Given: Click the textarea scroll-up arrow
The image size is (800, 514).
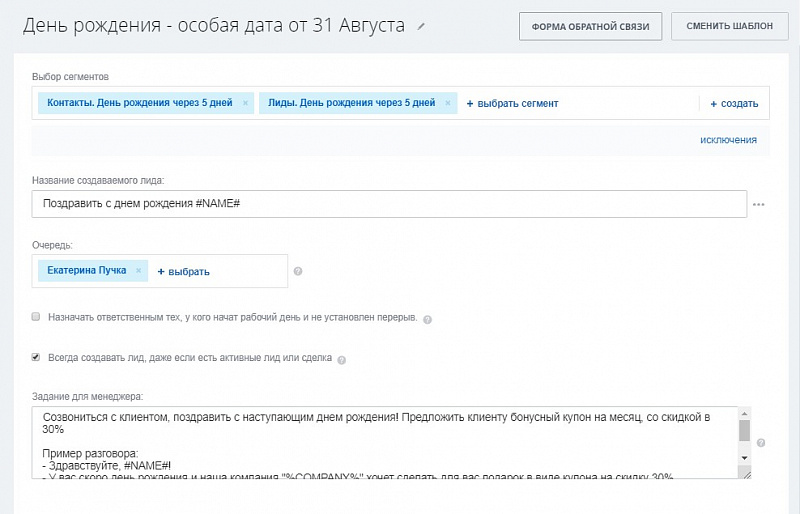Looking at the screenshot, I should pos(744,413).
